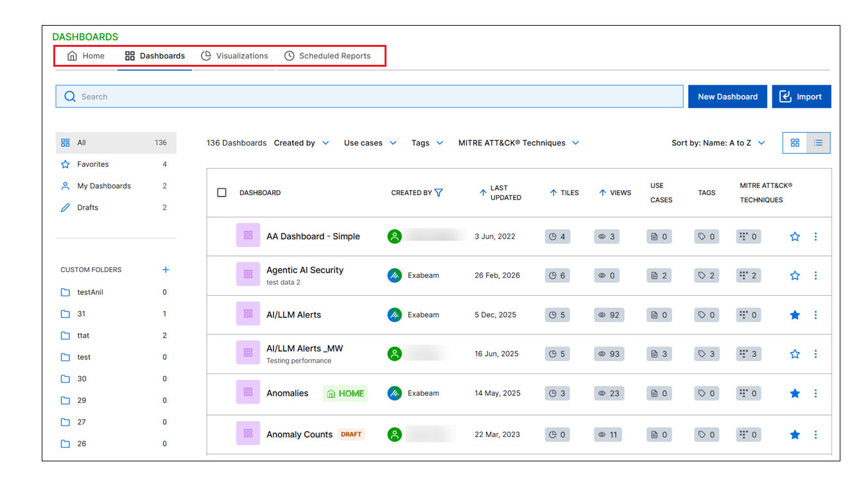Click the Import button
This screenshot has width=868, height=487.
[x=801, y=97]
